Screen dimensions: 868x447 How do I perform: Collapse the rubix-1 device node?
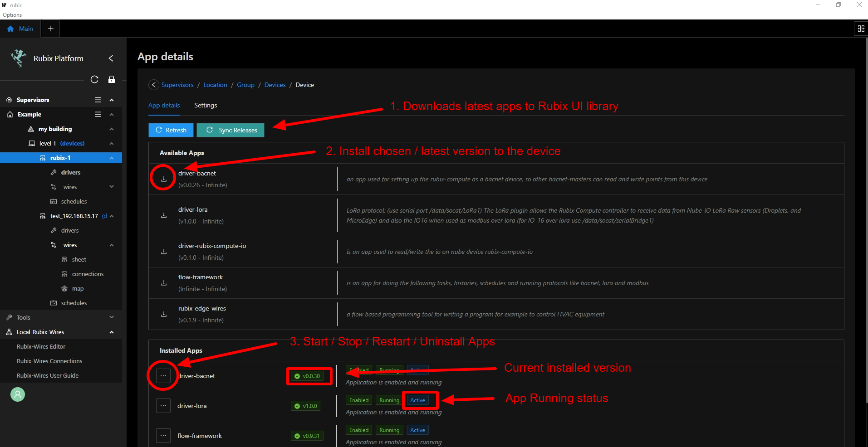point(112,158)
